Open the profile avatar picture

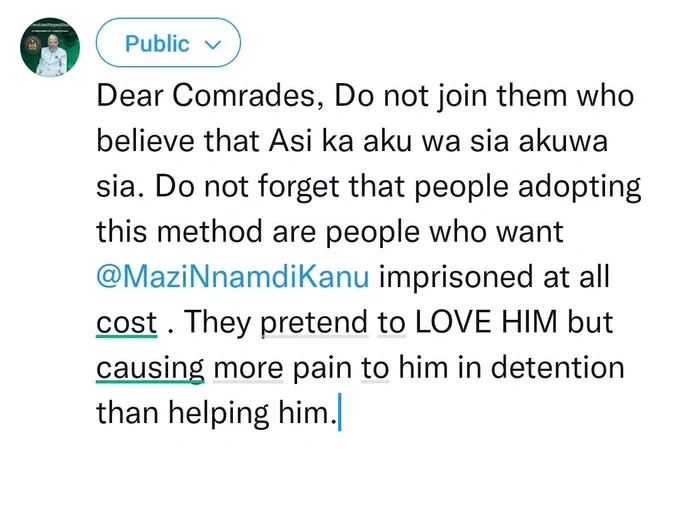pyautogui.click(x=50, y=47)
